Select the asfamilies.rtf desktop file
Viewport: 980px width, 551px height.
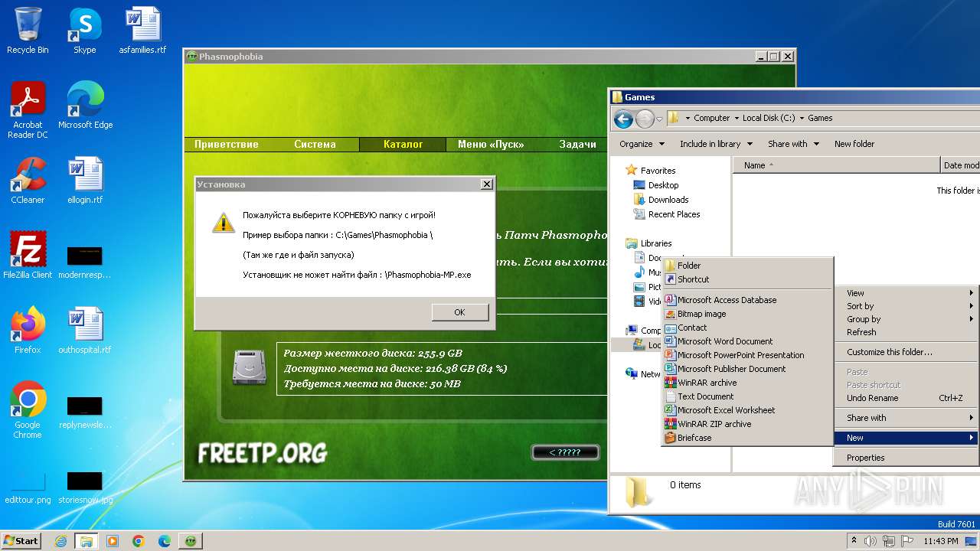(142, 31)
